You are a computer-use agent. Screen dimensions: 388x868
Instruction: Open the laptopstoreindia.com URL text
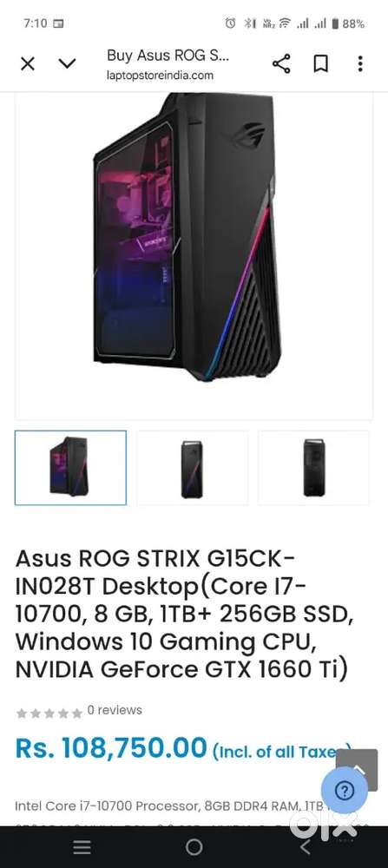click(160, 76)
